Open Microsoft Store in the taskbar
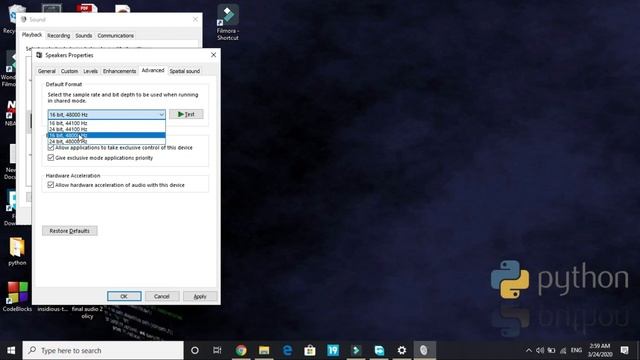This screenshot has height=360, width=640. point(310,350)
